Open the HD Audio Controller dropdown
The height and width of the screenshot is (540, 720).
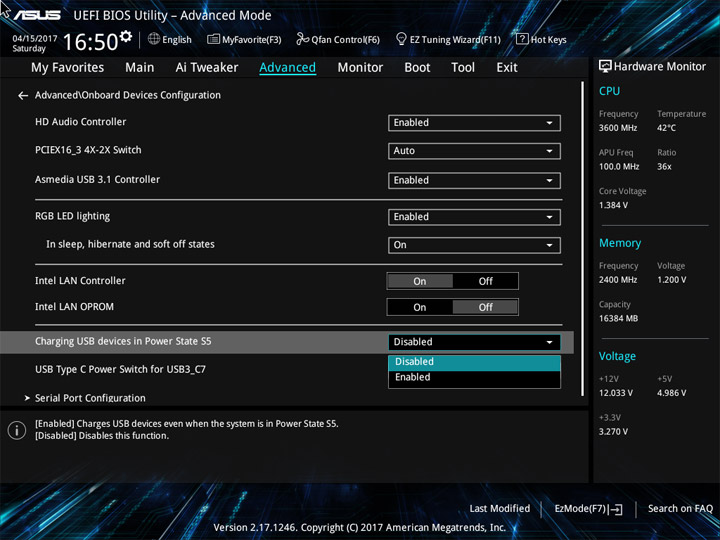tap(474, 123)
